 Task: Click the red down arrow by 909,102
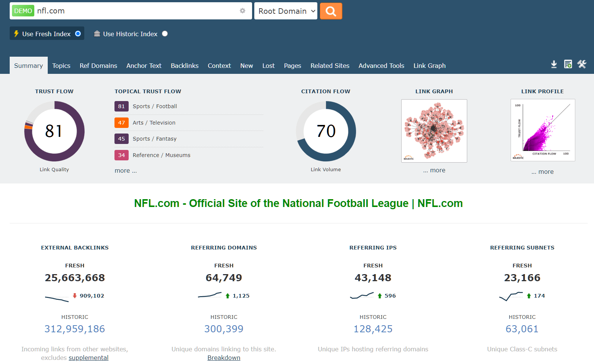pyautogui.click(x=75, y=295)
